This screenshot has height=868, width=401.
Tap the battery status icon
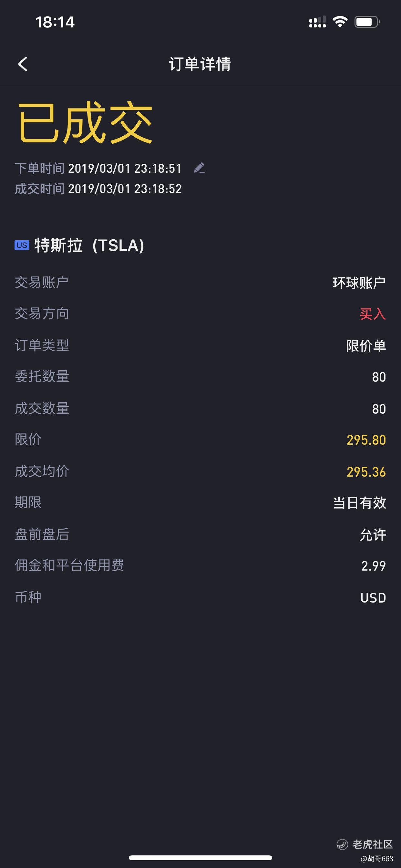[x=367, y=22]
